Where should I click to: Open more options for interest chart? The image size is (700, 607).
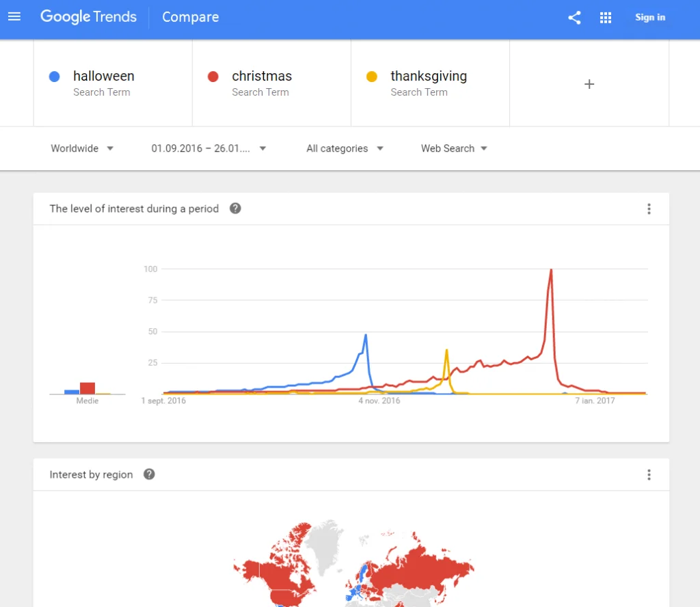pyautogui.click(x=649, y=209)
